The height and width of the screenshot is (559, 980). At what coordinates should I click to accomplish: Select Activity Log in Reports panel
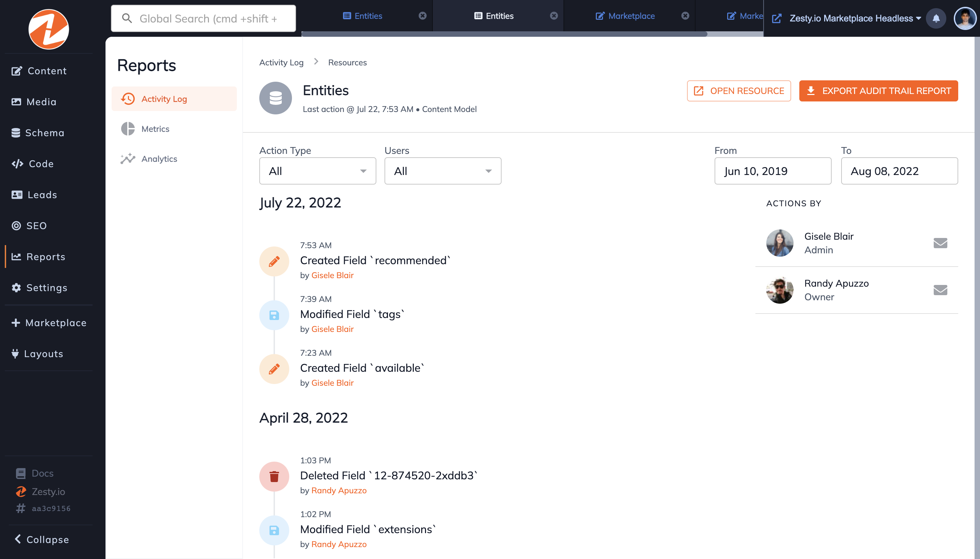pyautogui.click(x=174, y=99)
